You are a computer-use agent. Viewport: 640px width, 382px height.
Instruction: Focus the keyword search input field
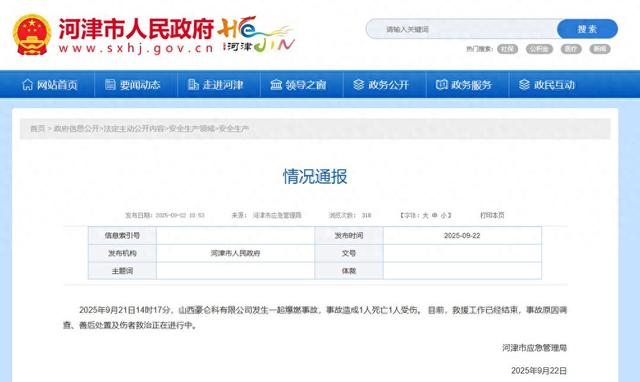tap(461, 29)
